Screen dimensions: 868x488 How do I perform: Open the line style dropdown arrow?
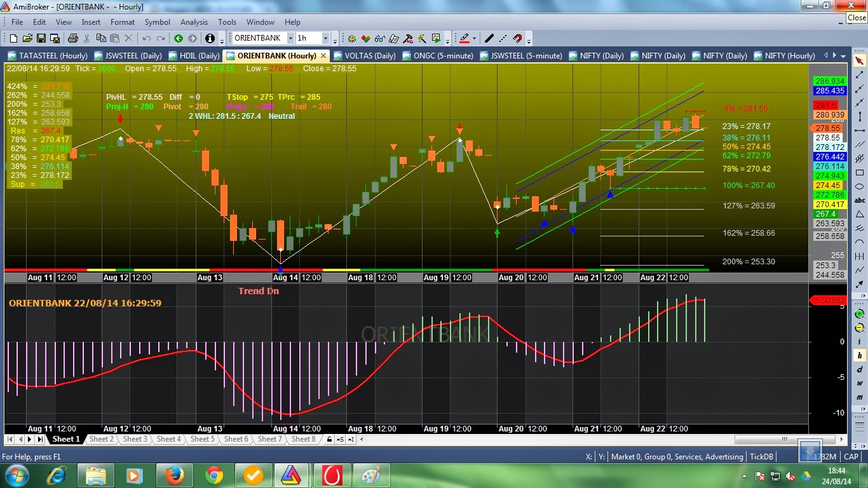(x=473, y=38)
